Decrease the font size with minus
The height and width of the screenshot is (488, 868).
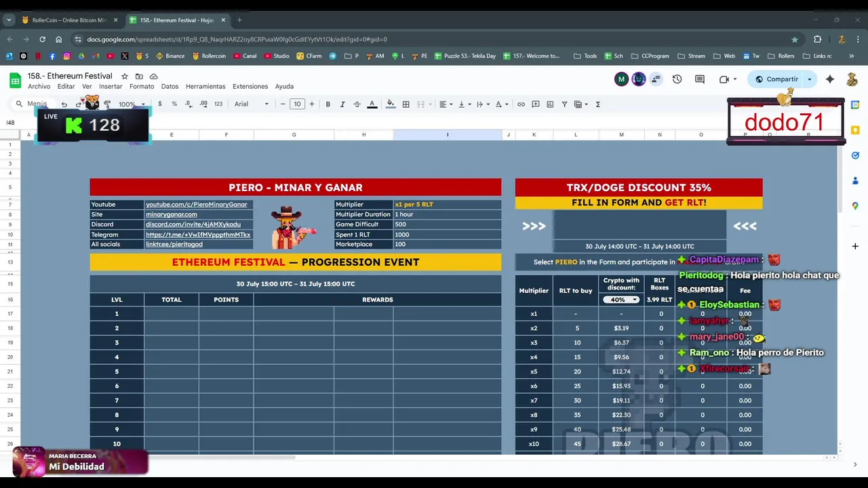coord(283,104)
